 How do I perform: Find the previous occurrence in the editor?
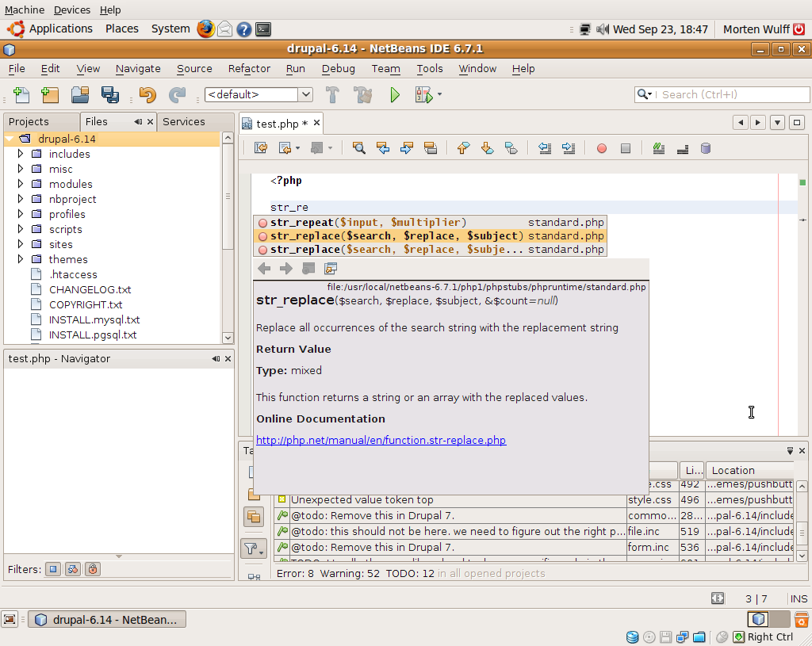pyautogui.click(x=383, y=148)
